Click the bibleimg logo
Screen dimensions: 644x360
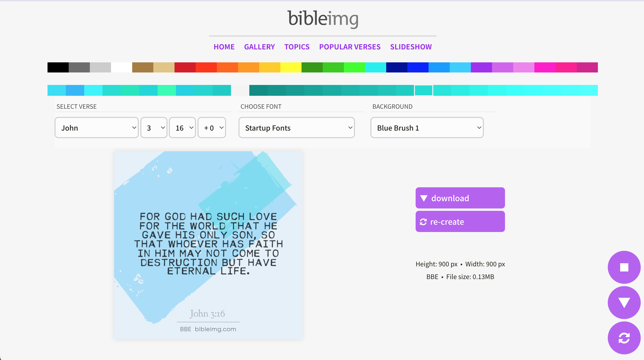pos(322,19)
